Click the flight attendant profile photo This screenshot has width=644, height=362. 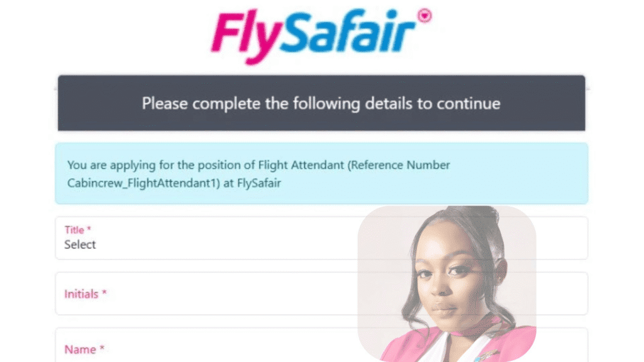pos(447,283)
